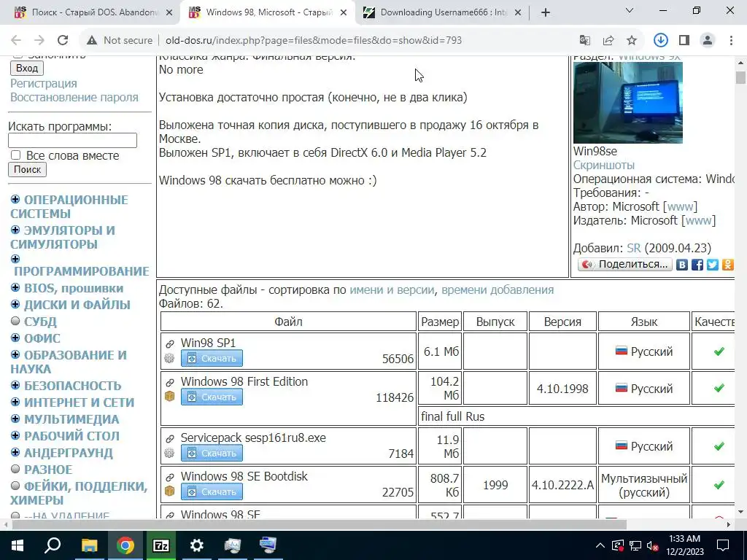Go back with the browser back arrow
Image resolution: width=747 pixels, height=560 pixels.
coord(16,41)
